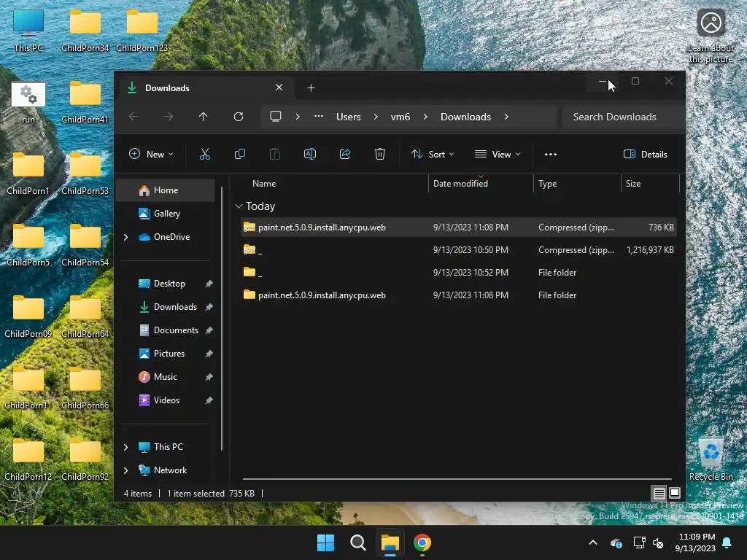Select the 1,216,937 KB compressed file

pos(460,250)
